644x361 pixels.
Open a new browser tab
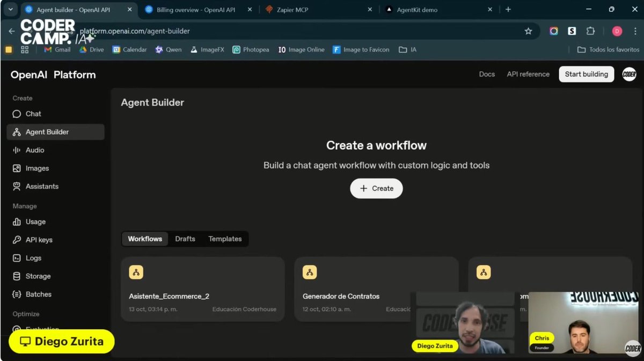click(x=508, y=10)
